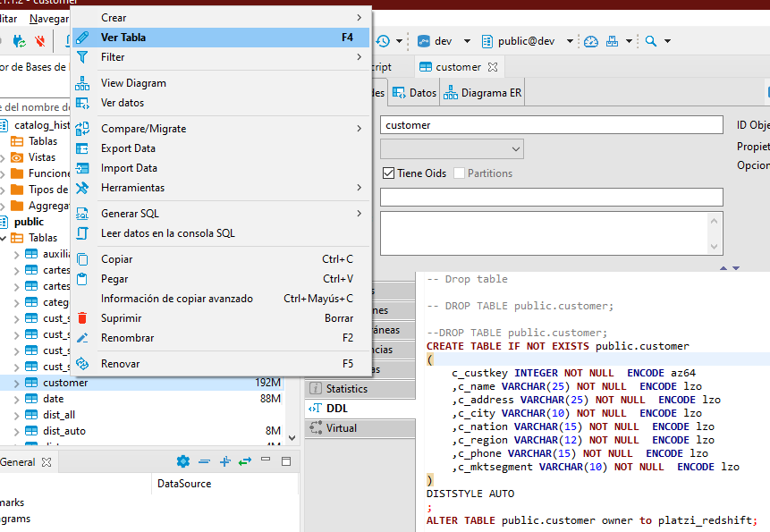This screenshot has height=532, width=770.
Task: Open the Navegar menu
Action: coord(48,19)
